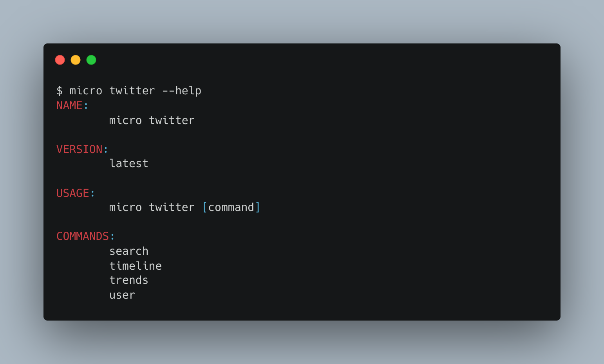Click the [command] placeholder in usage line
Image resolution: width=604 pixels, height=364 pixels.
tap(231, 207)
